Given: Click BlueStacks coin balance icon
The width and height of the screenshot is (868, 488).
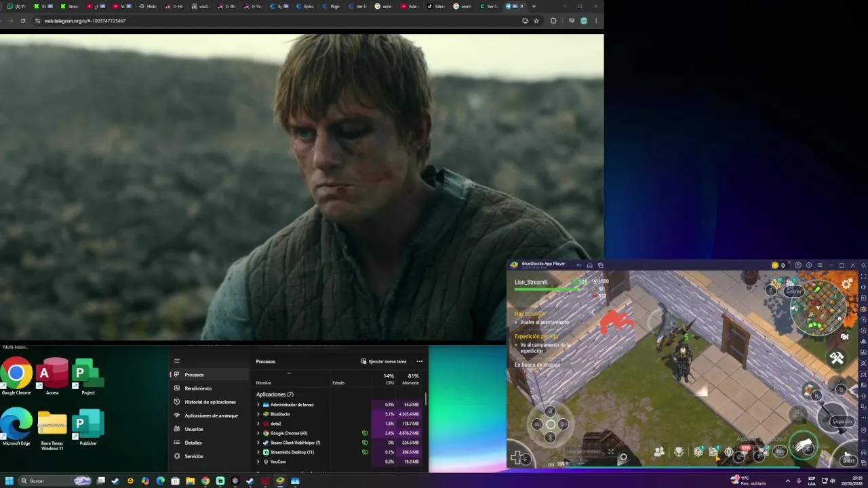Looking at the screenshot, I should [775, 265].
